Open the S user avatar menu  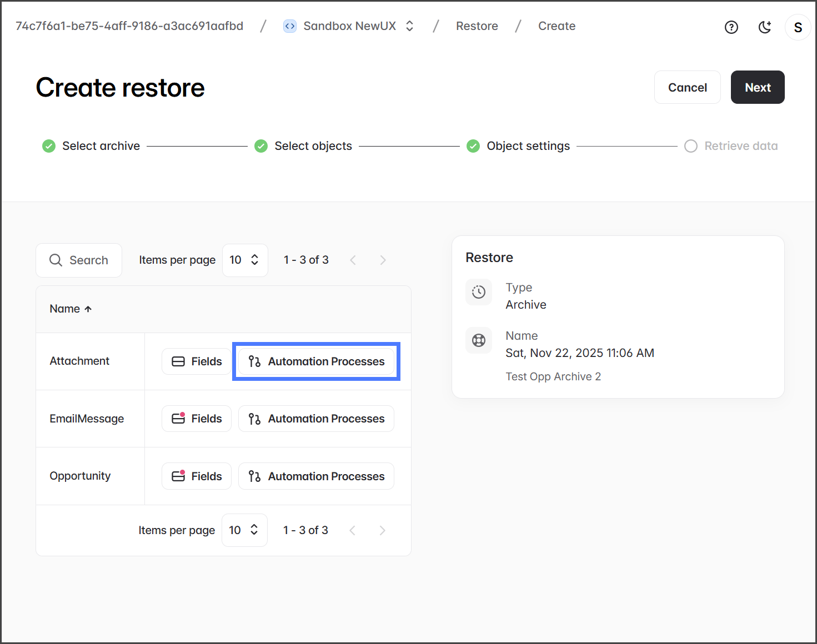[798, 27]
